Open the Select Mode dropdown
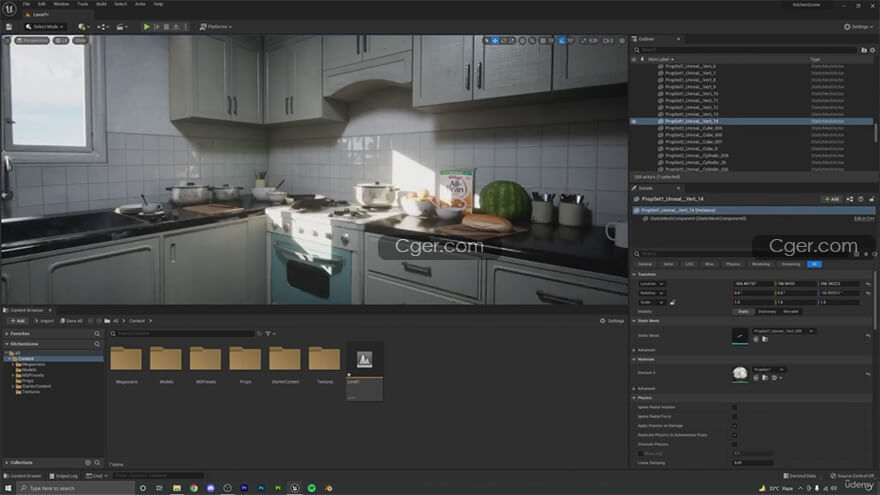 click(x=44, y=26)
